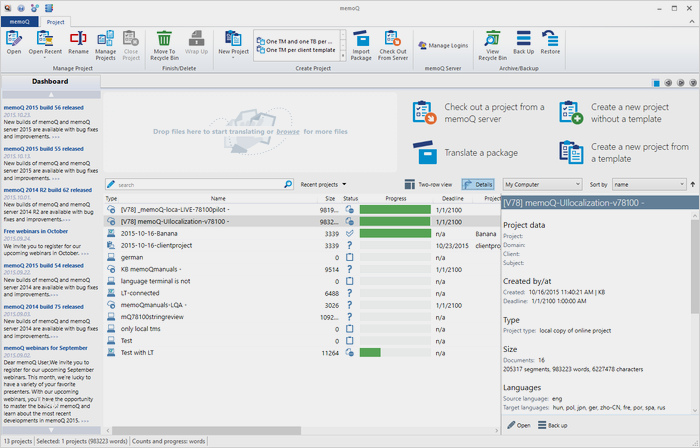Click the up arrow of the Dashboard news
The image size is (700, 448).
tap(51, 95)
